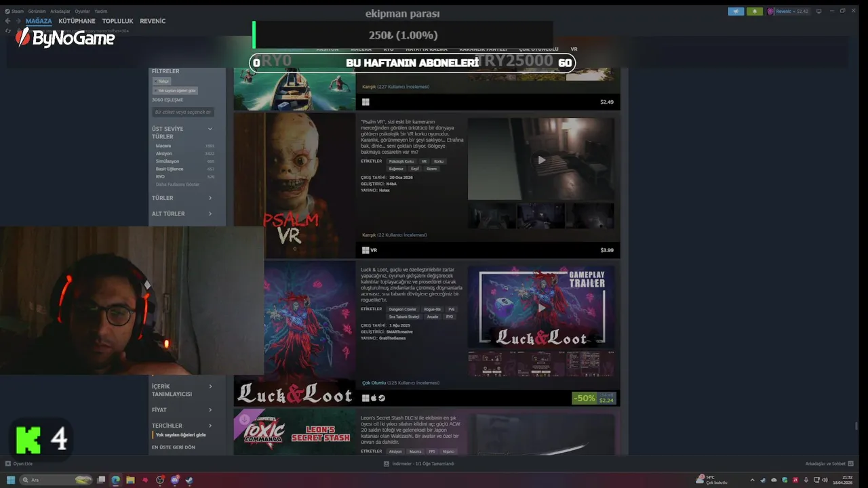Expand the İÇERİK TANIMLAYICISI section
Image resolution: width=868 pixels, height=488 pixels.
(x=182, y=390)
